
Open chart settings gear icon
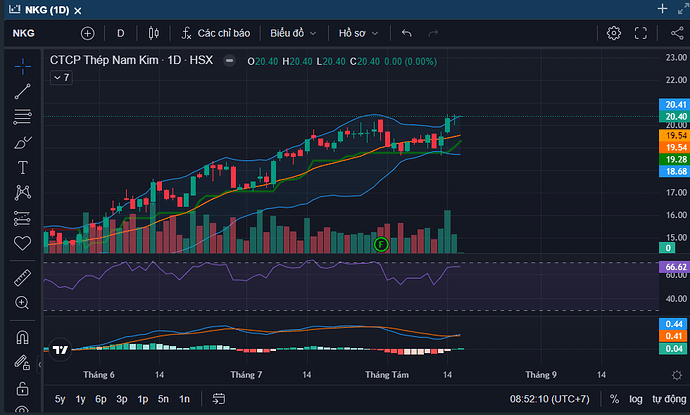tap(614, 33)
